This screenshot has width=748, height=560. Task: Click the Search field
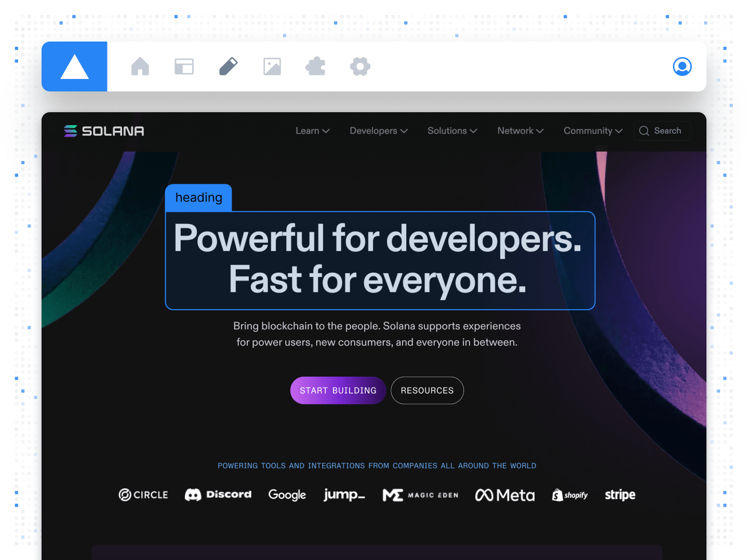(662, 131)
